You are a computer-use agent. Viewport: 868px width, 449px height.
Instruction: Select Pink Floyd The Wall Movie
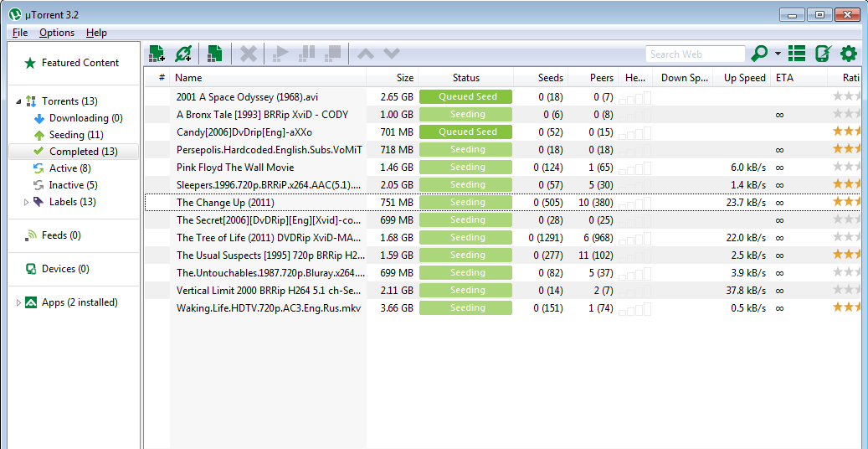pos(235,167)
